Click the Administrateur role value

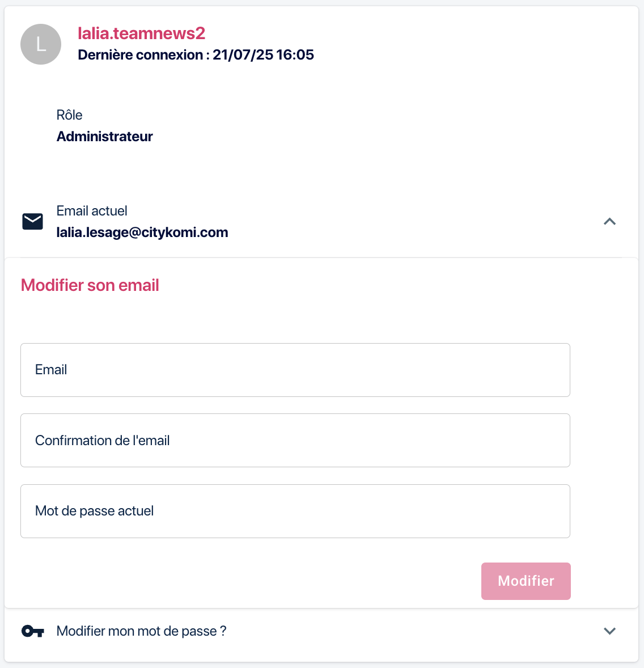[x=104, y=137]
